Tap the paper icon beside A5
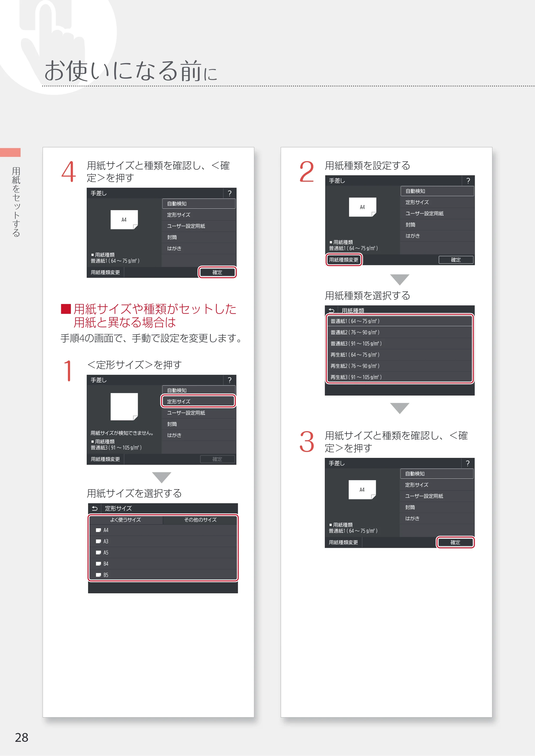 tap(98, 553)
